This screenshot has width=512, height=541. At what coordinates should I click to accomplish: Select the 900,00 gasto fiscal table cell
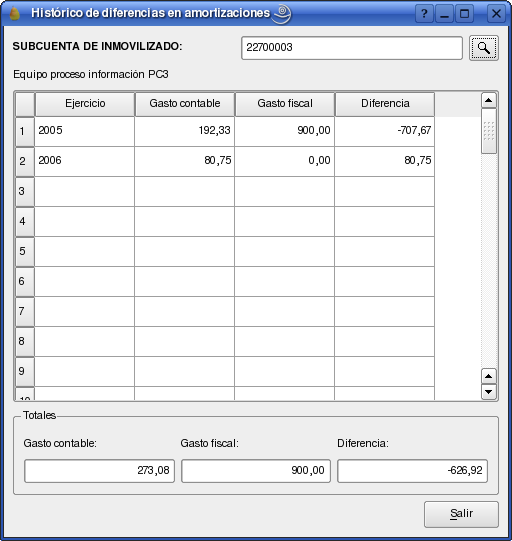[285, 131]
